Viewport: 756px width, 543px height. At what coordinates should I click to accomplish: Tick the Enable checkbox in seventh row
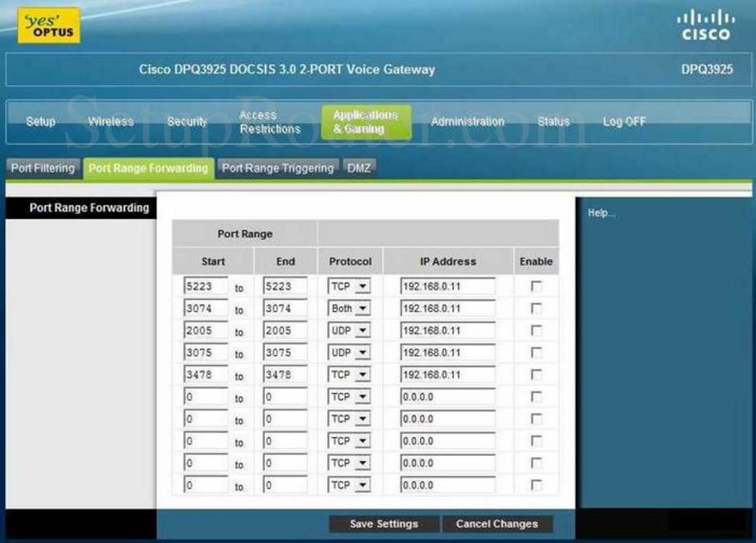[535, 419]
